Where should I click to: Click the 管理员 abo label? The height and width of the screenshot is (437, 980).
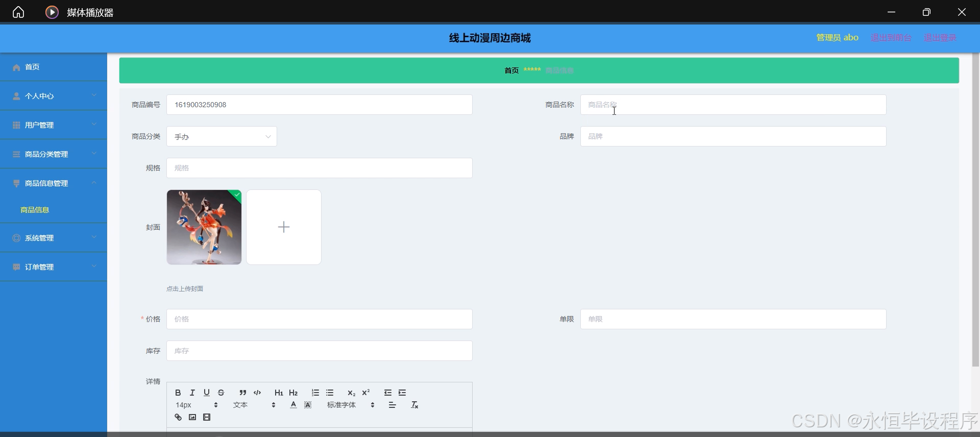pos(837,38)
